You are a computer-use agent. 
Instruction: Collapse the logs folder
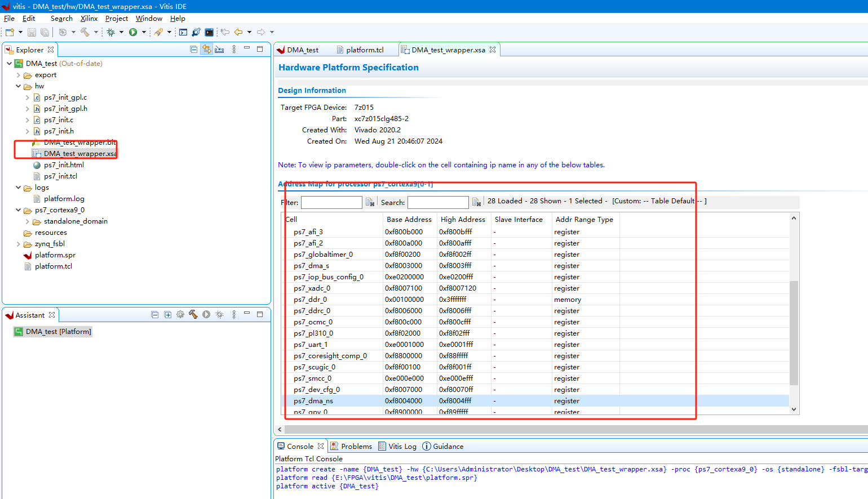(x=18, y=188)
